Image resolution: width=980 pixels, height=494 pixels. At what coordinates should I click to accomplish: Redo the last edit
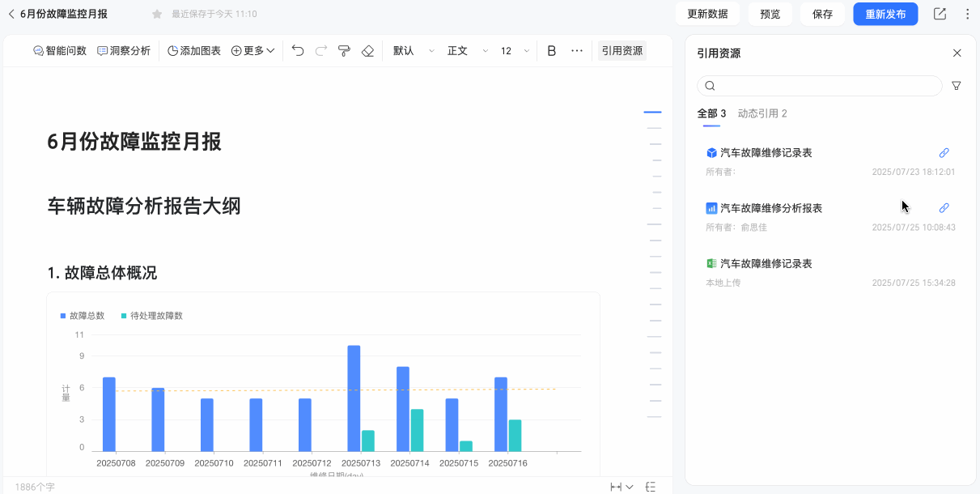pos(321,50)
